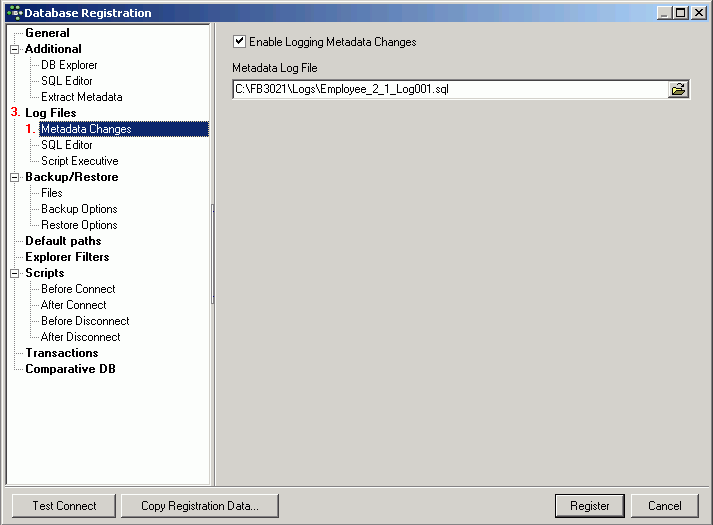Open After Connect script
The width and height of the screenshot is (713, 525).
tap(74, 305)
